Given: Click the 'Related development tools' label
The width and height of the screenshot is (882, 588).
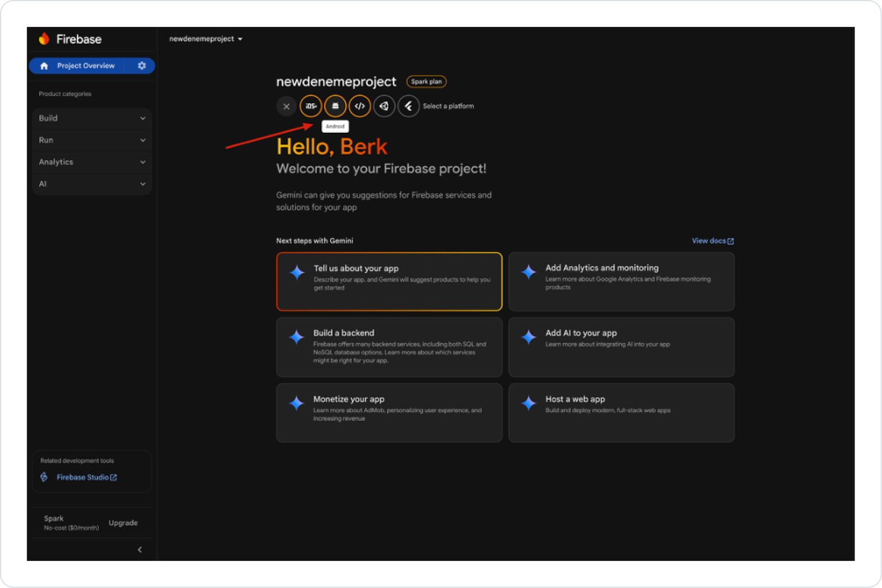Looking at the screenshot, I should pyautogui.click(x=77, y=460).
